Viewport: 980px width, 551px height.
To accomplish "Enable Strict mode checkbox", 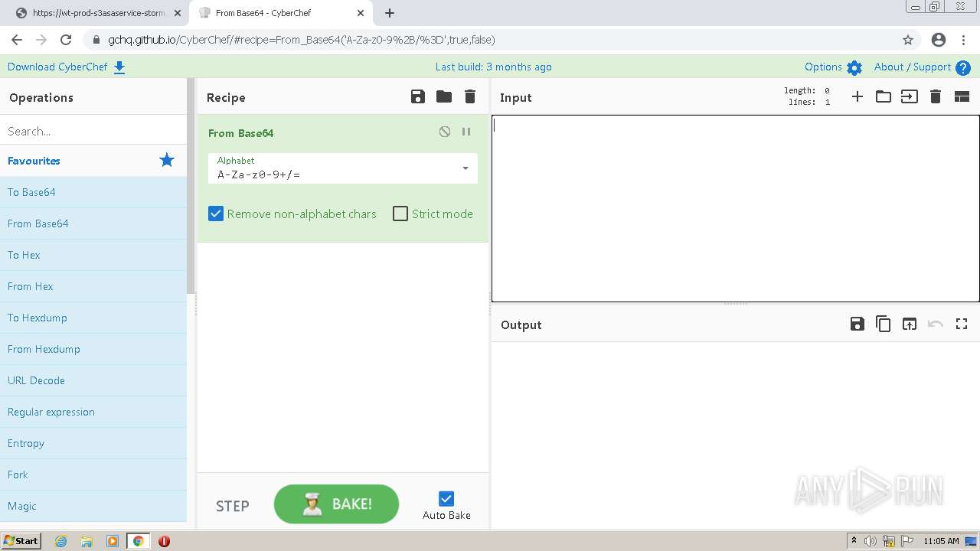I will pos(400,214).
